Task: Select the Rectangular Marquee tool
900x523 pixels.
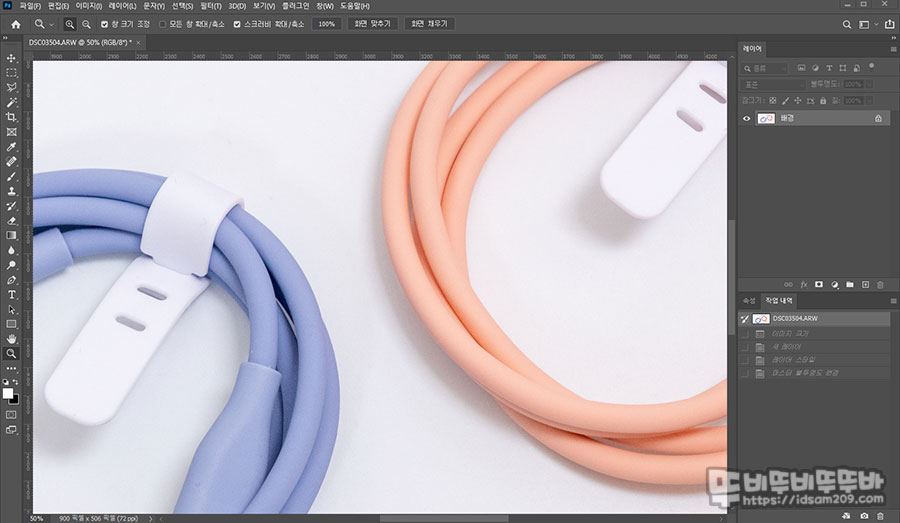Action: [x=11, y=73]
